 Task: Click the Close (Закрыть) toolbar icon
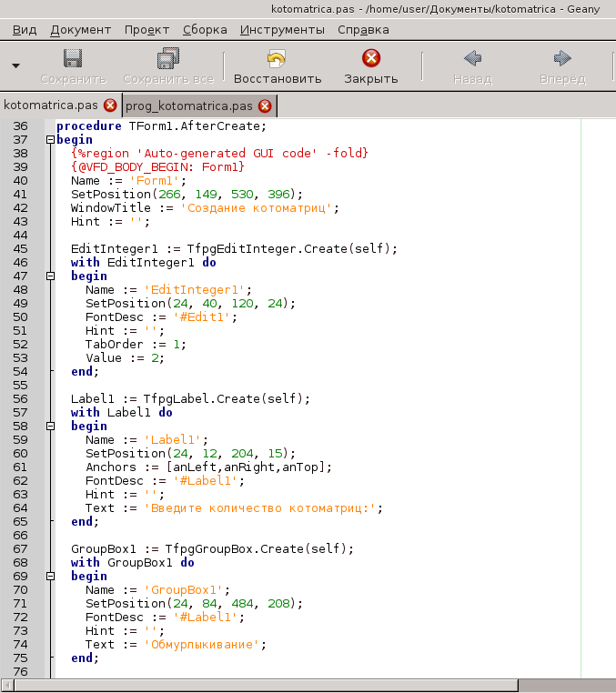[370, 59]
